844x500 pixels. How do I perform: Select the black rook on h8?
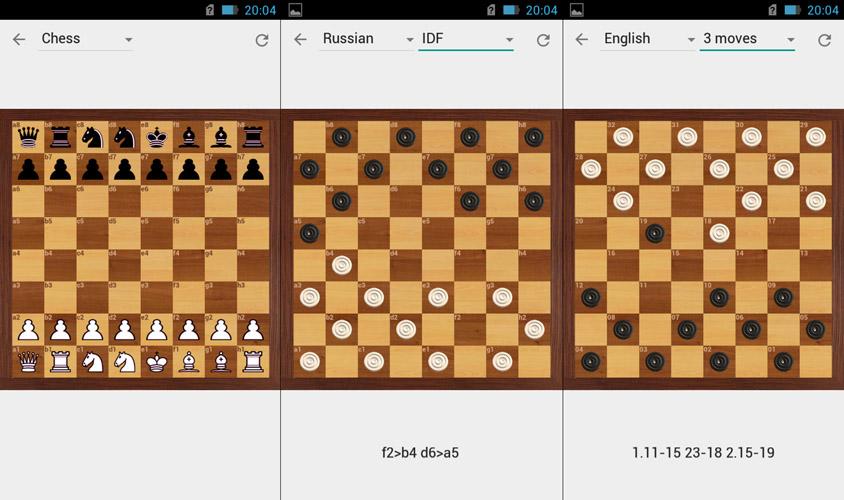pos(253,137)
